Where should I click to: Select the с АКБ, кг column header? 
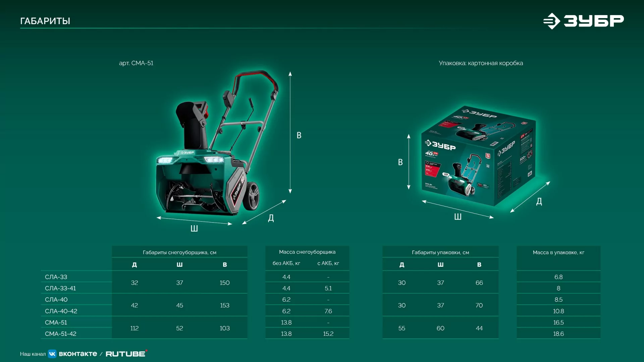pos(328,263)
